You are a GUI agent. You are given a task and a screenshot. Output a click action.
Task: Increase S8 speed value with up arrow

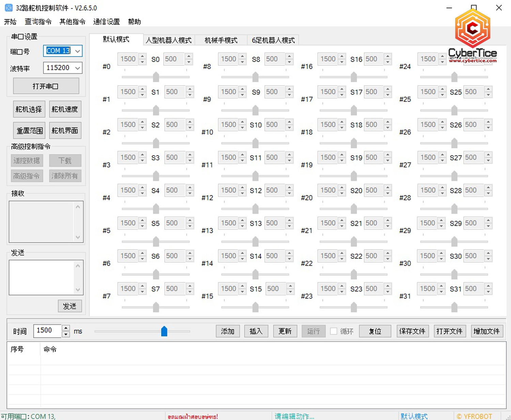coord(289,56)
